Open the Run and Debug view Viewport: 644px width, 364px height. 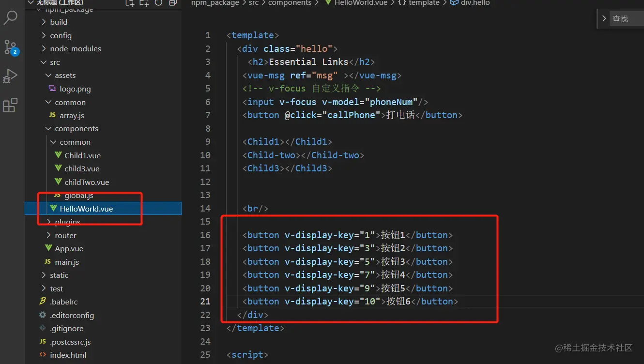click(10, 76)
